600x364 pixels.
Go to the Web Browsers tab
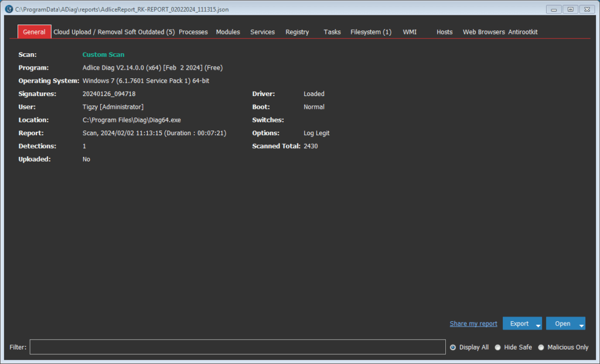click(483, 32)
